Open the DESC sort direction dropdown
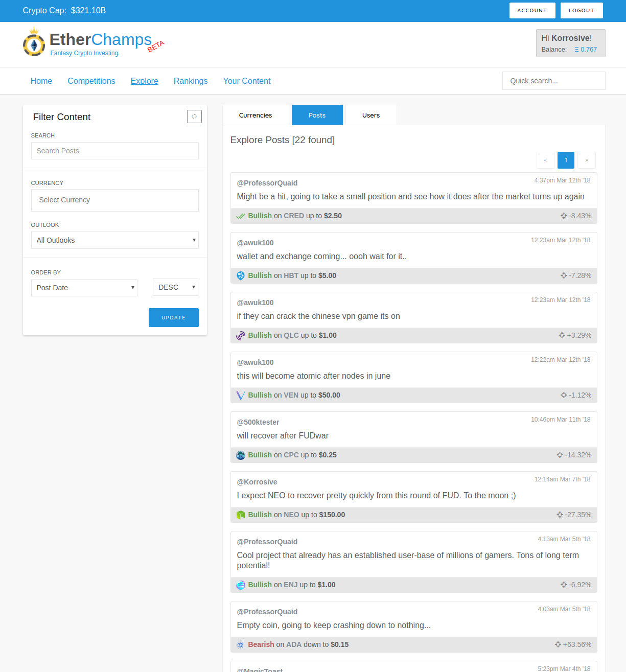The width and height of the screenshot is (626, 672). 175,287
